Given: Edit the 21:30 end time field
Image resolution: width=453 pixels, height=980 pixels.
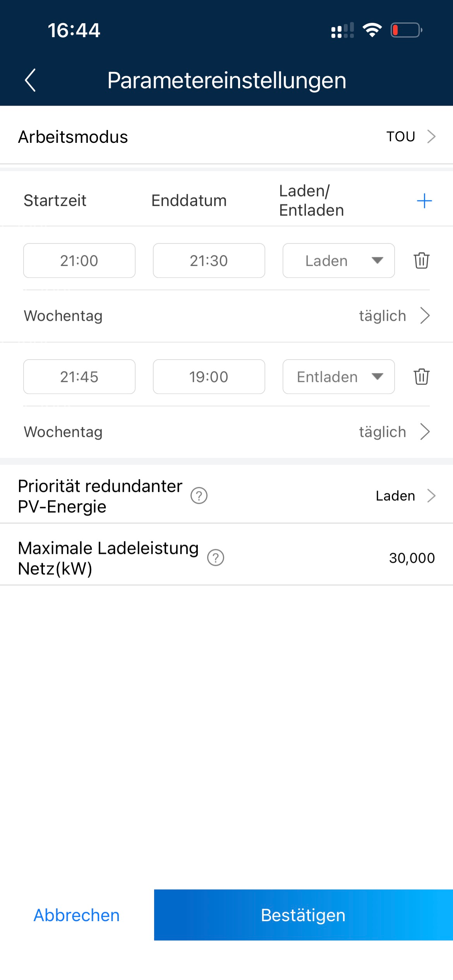Looking at the screenshot, I should (209, 260).
